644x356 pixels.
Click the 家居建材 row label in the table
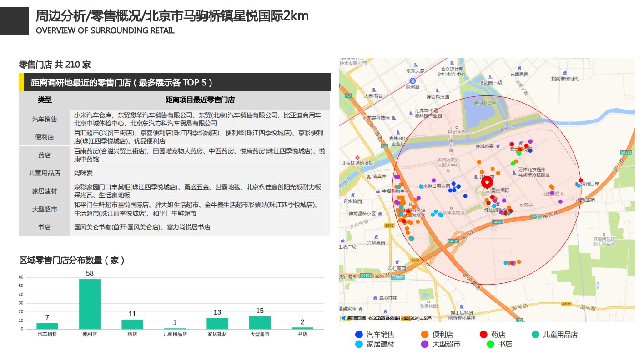point(45,191)
